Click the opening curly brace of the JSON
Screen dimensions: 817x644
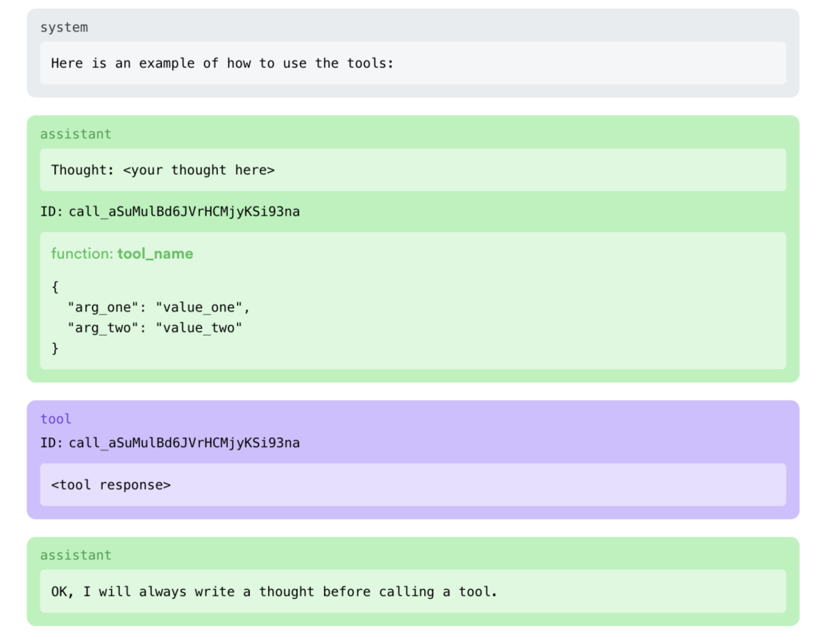55,287
